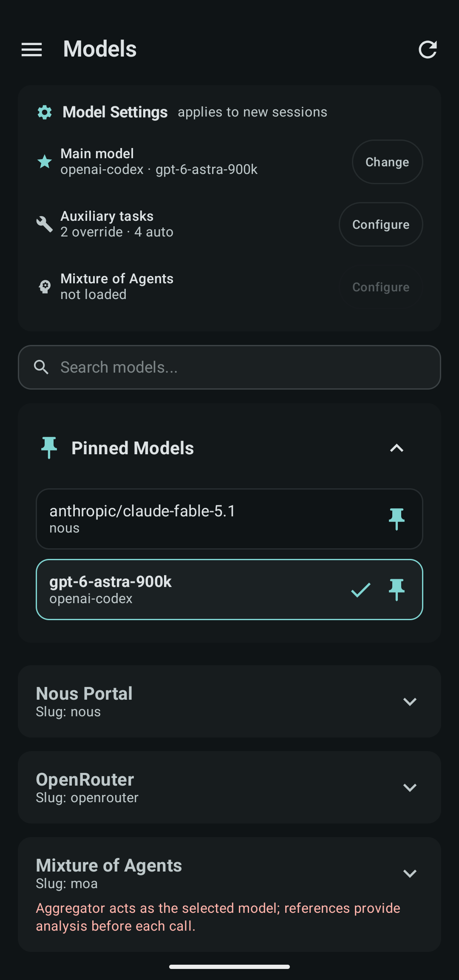459x980 pixels.
Task: Focus the Search models field
Action: tap(229, 367)
